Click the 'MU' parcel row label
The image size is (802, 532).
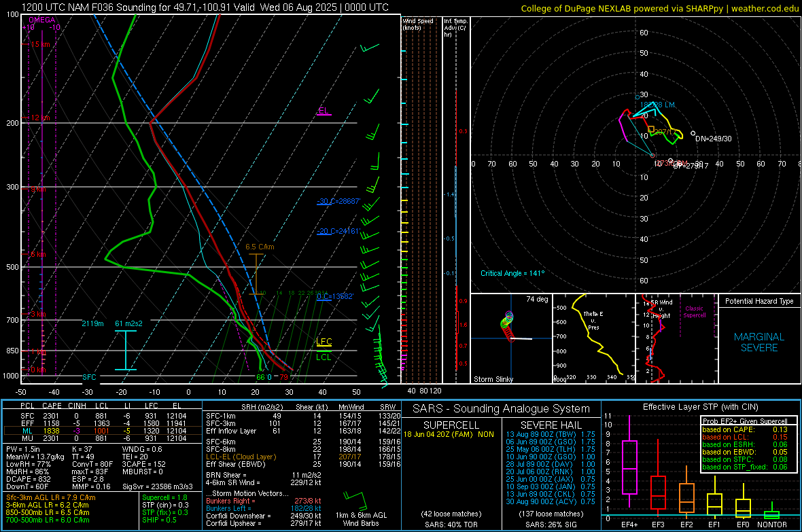tap(27, 438)
